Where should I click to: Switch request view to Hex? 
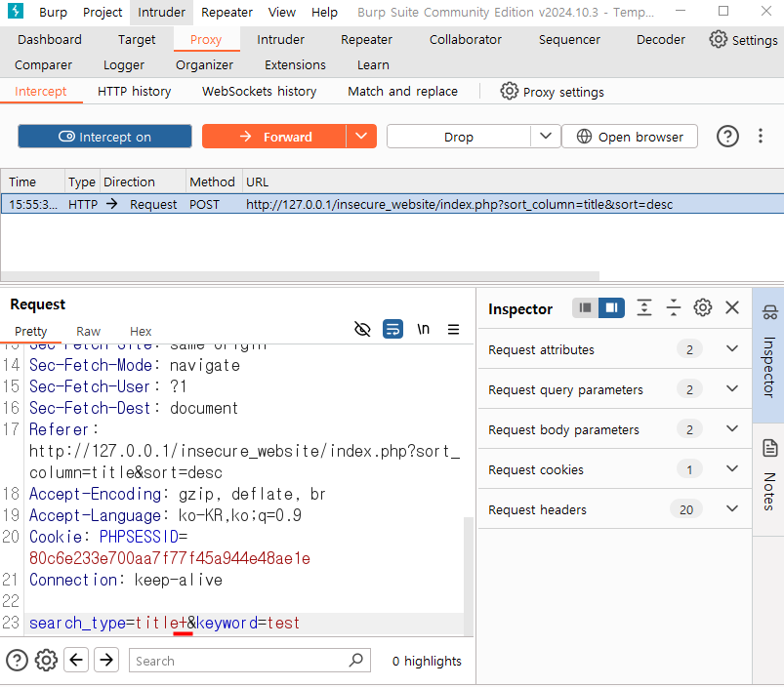point(141,331)
